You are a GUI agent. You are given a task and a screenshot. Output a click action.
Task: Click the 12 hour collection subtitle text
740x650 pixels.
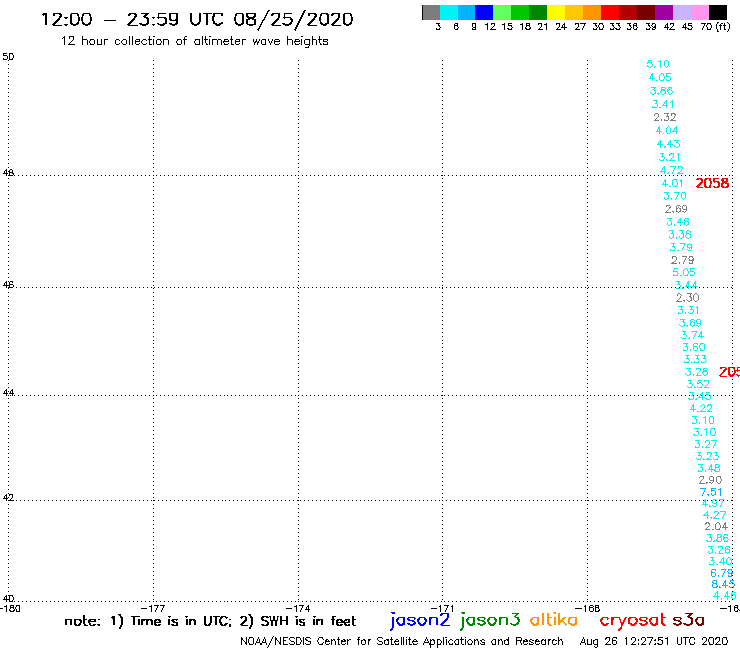pyautogui.click(x=194, y=41)
